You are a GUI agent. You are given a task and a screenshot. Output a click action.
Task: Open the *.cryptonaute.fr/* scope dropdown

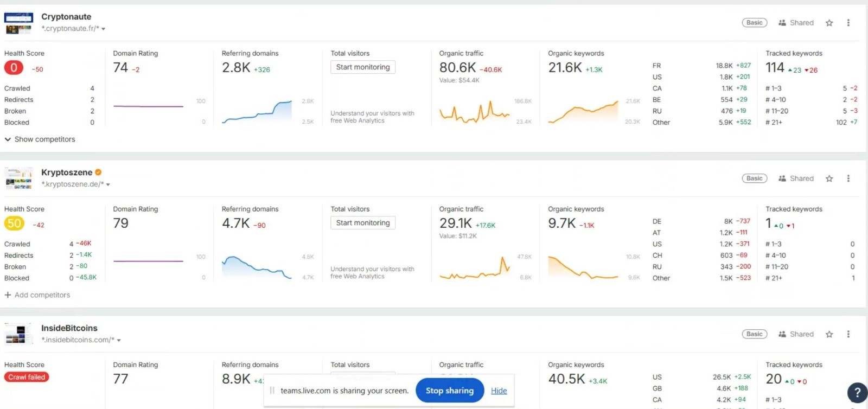point(73,29)
